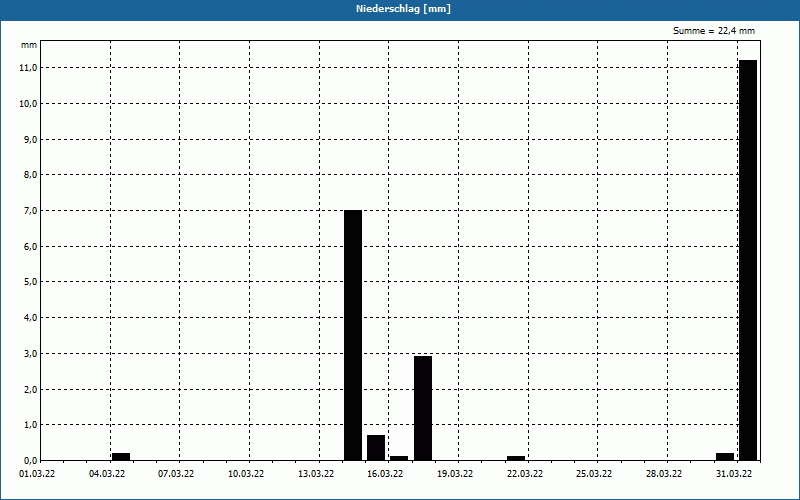This screenshot has height=500, width=800.
Task: Click the 22.03.22 date label
Action: 525,474
